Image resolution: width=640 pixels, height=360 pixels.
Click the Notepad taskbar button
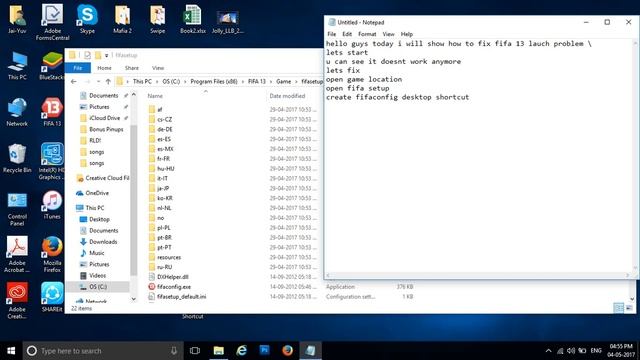pos(310,351)
